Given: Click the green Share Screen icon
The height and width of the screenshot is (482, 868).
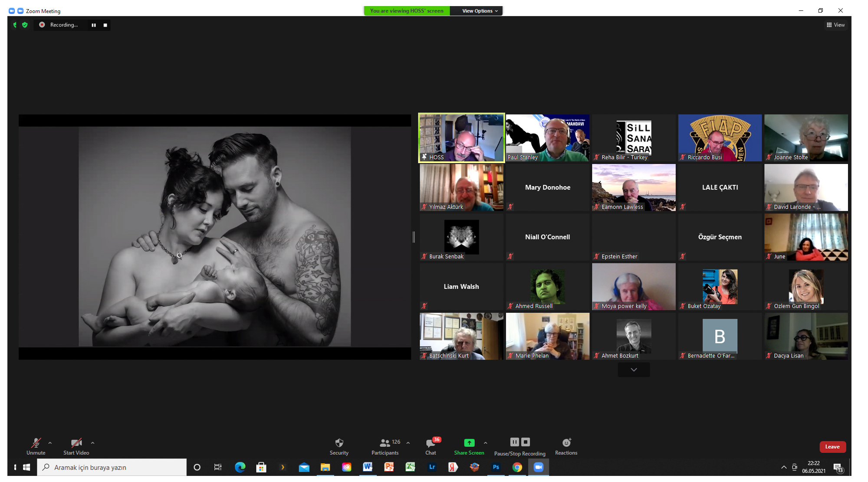Looking at the screenshot, I should click(x=469, y=443).
